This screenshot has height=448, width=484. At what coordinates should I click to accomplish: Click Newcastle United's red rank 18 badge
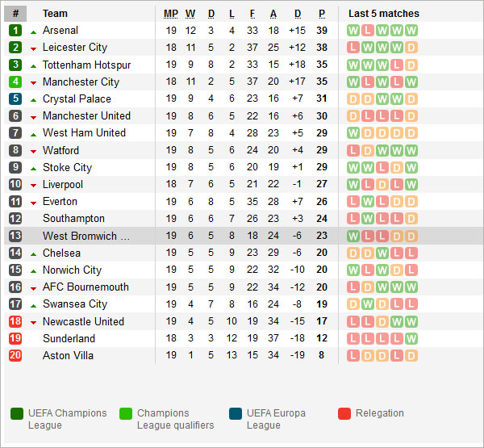coord(15,321)
